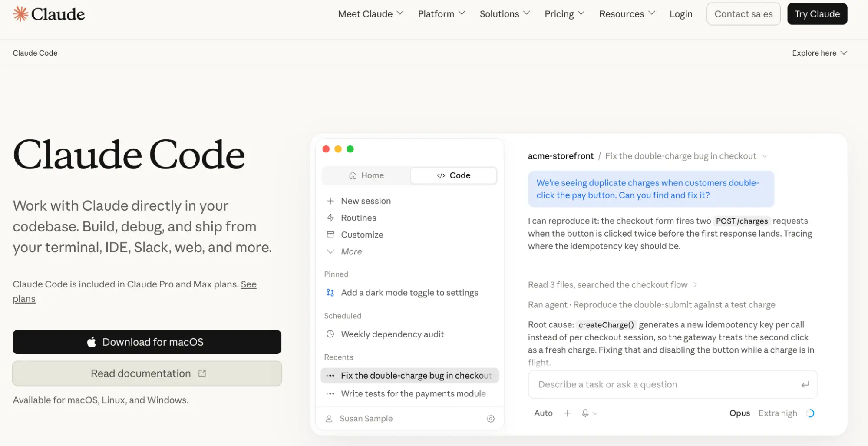Click the Susan Sample user avatar icon
868x446 pixels.
pos(329,419)
